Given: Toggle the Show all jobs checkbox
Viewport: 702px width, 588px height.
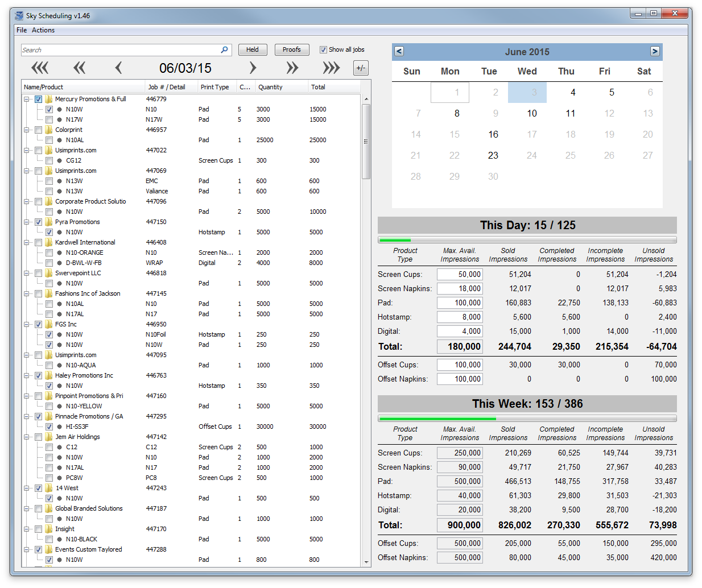Looking at the screenshot, I should (323, 50).
